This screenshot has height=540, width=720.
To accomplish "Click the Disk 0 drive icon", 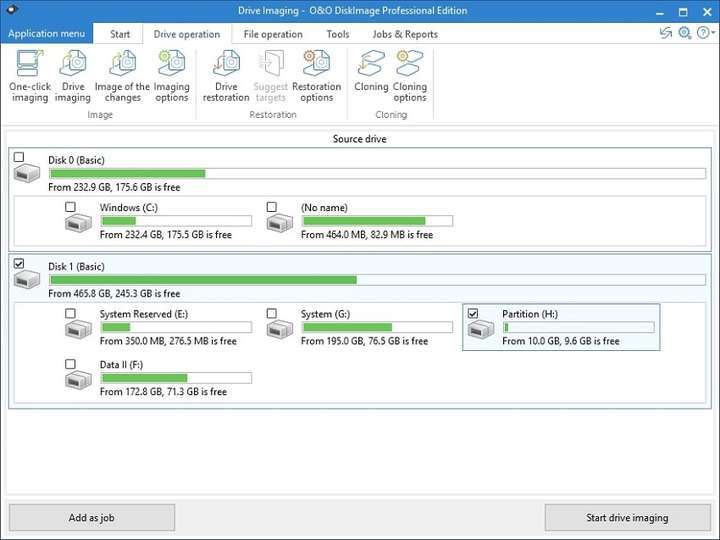I will (27, 173).
